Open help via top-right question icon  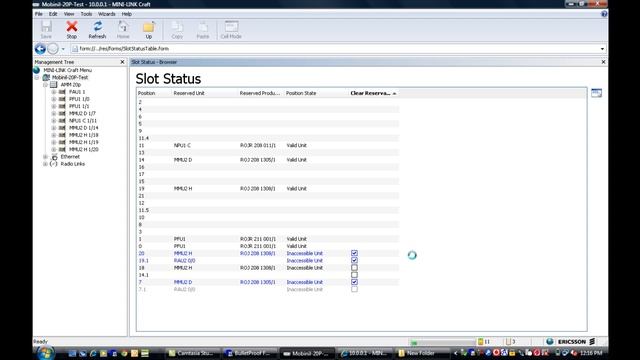[x=604, y=14]
